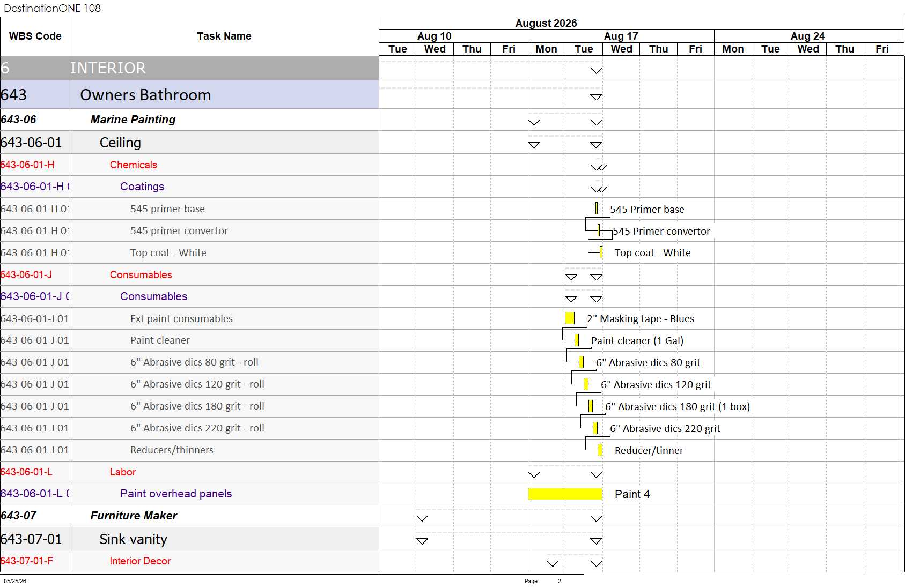The height and width of the screenshot is (588, 905).
Task: Click the Aug 24 week header
Action: pyautogui.click(x=807, y=36)
